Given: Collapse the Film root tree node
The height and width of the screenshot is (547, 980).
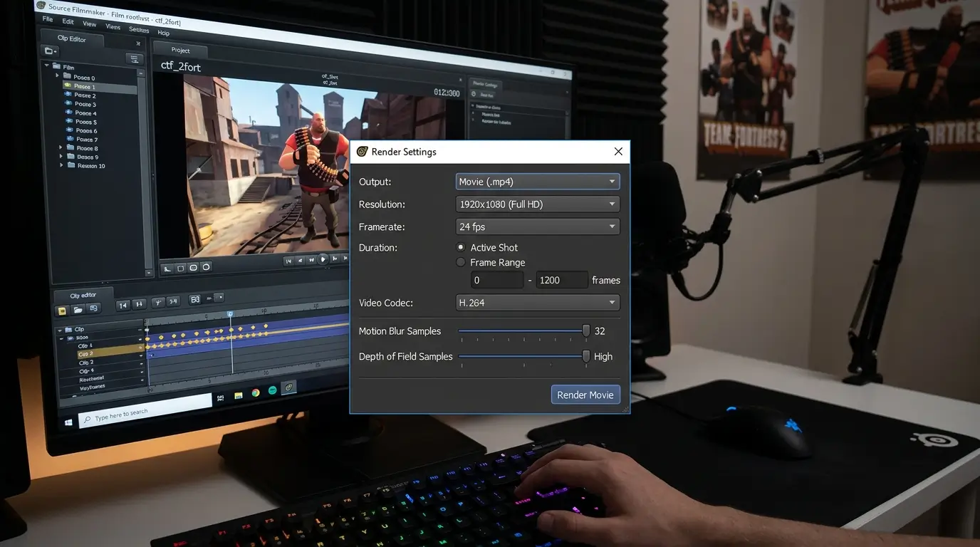Looking at the screenshot, I should click(46, 66).
